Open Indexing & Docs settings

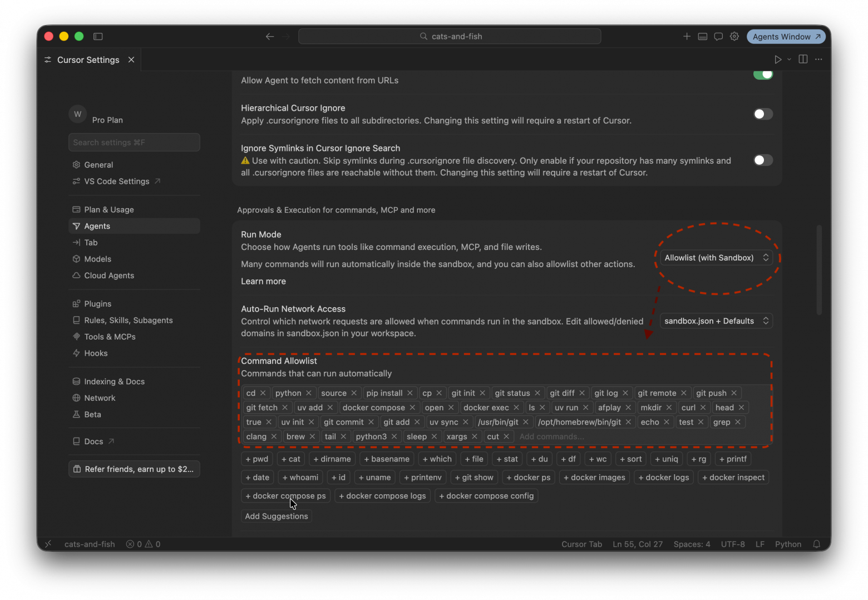134,382
